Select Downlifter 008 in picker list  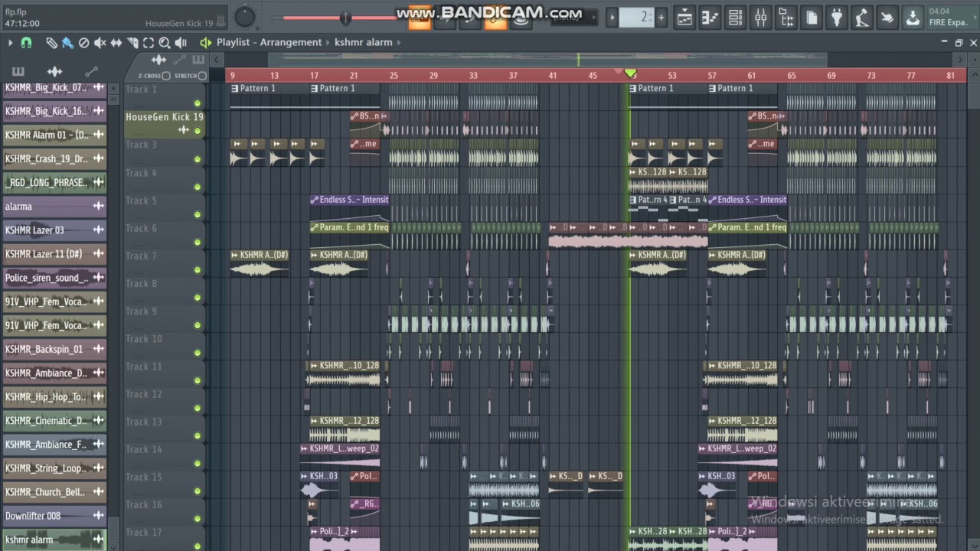tap(54, 516)
